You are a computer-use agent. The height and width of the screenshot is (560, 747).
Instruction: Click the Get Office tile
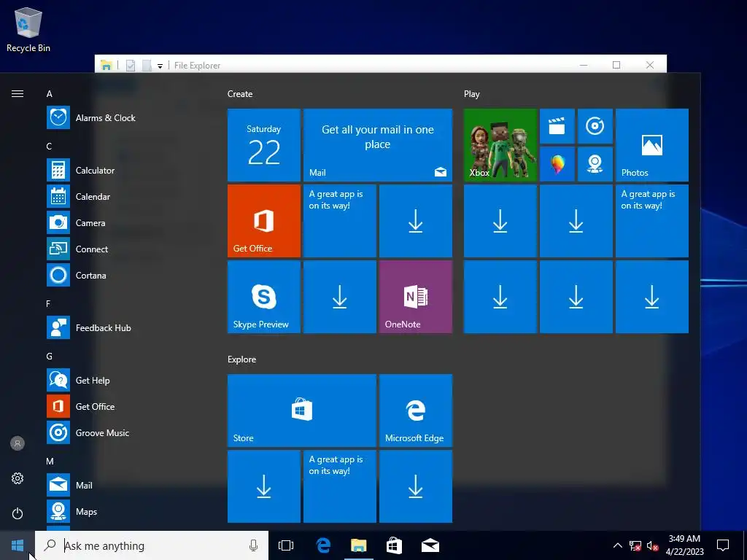click(x=264, y=221)
